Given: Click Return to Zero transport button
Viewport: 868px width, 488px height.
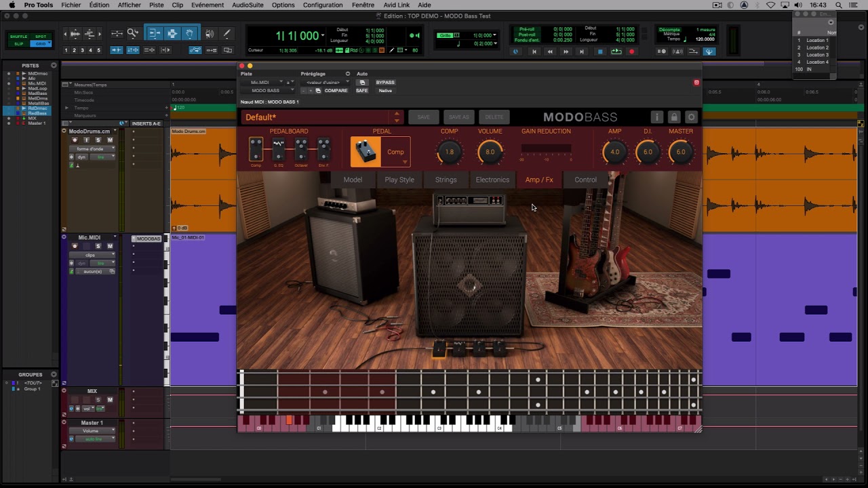Looking at the screenshot, I should 534,52.
